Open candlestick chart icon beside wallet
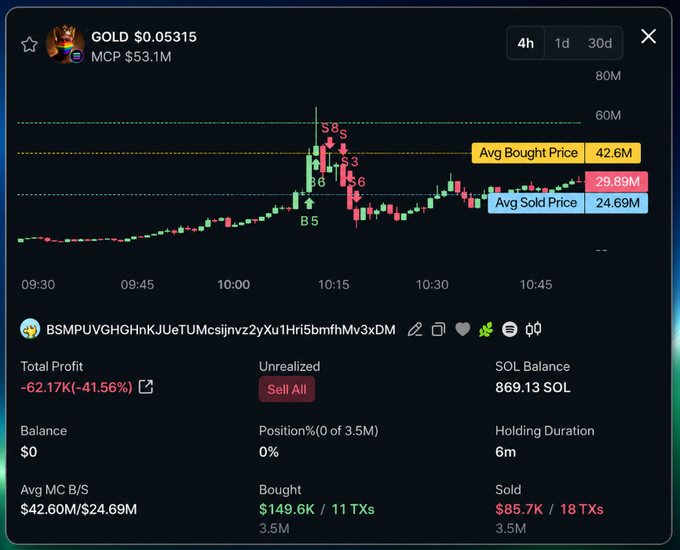 [533, 329]
